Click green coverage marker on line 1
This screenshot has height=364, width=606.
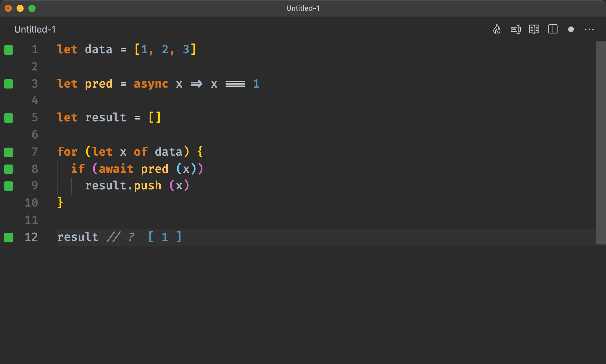[x=9, y=50]
